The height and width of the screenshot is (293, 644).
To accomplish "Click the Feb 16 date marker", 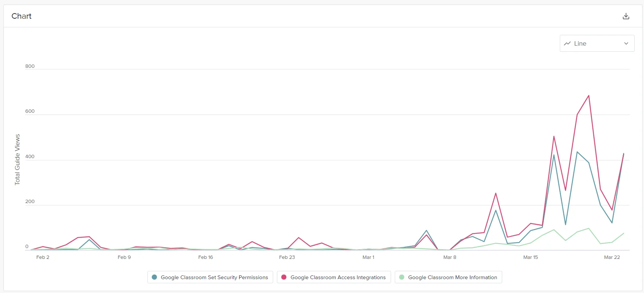I will coord(205,257).
